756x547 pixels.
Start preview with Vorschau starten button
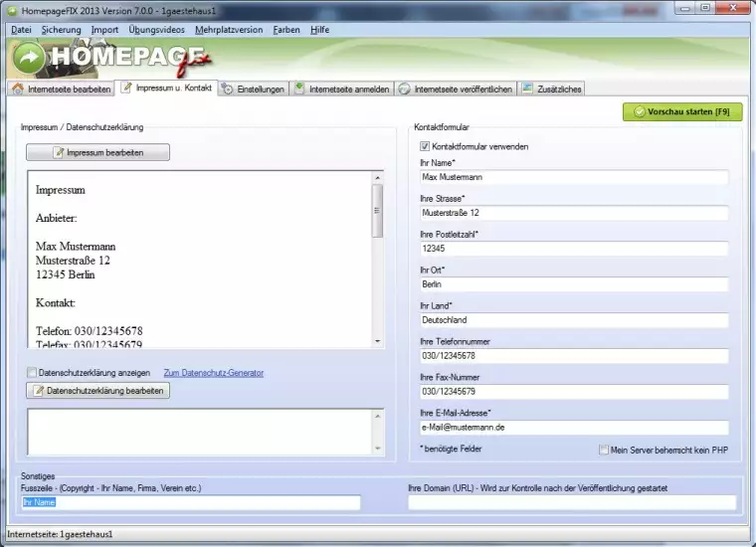(682, 111)
